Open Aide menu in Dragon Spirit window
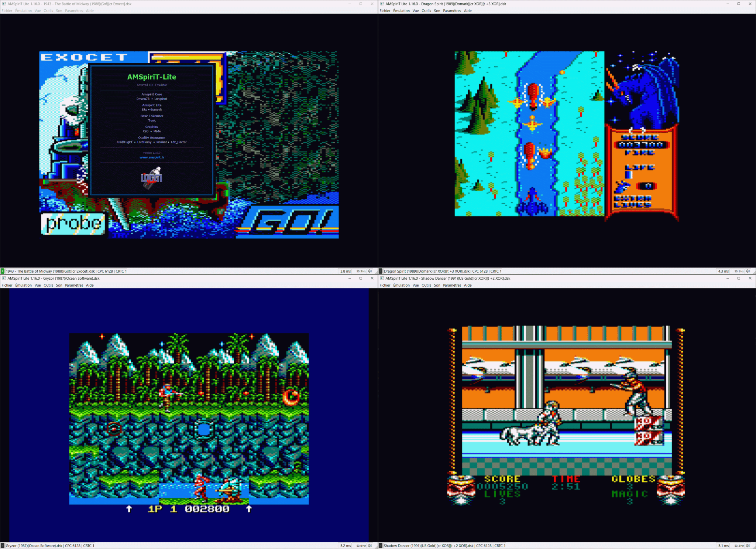This screenshot has width=756, height=549. [468, 11]
